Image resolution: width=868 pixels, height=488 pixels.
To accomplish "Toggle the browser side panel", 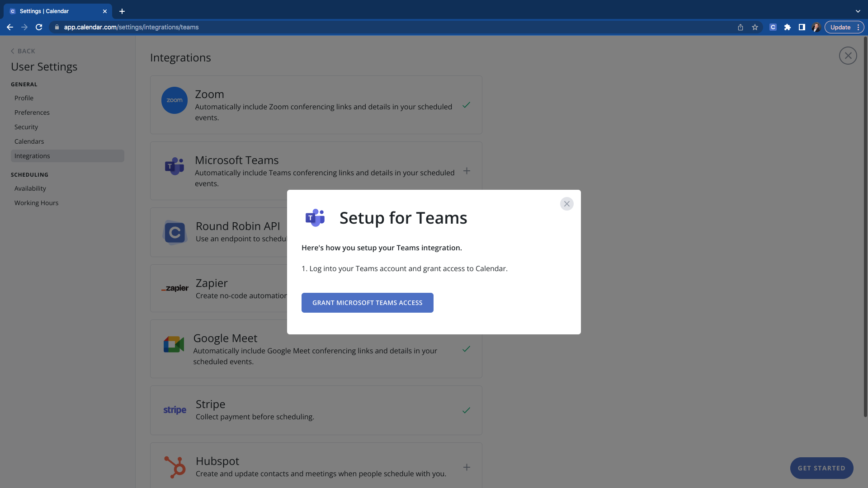I will (802, 27).
